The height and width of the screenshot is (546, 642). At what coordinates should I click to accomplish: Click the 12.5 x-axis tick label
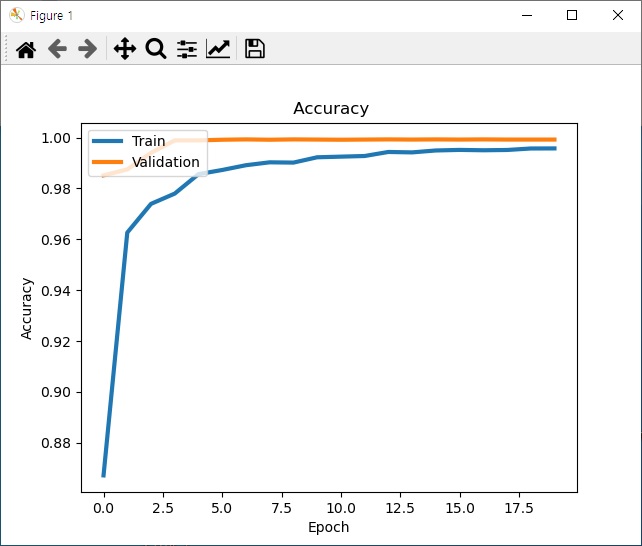(x=400, y=508)
